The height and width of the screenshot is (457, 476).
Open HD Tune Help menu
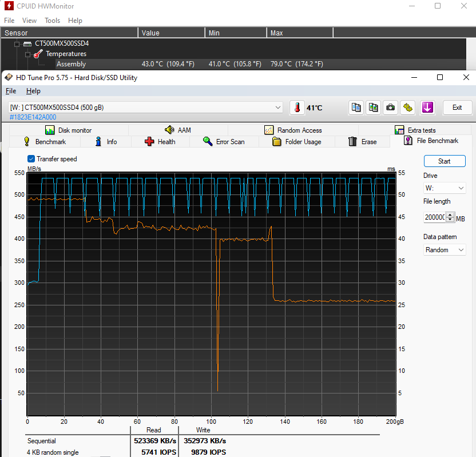tap(33, 91)
